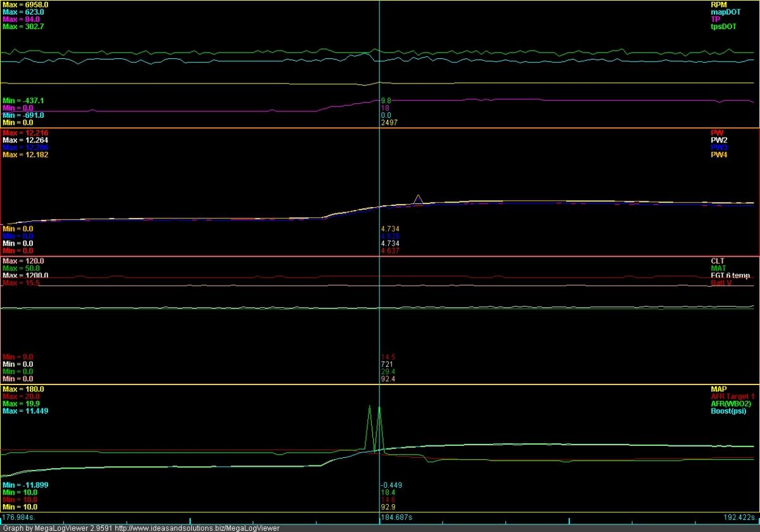Screen dimensions: 760x532
Task: Click the cursor value 2497
Action: 389,123
